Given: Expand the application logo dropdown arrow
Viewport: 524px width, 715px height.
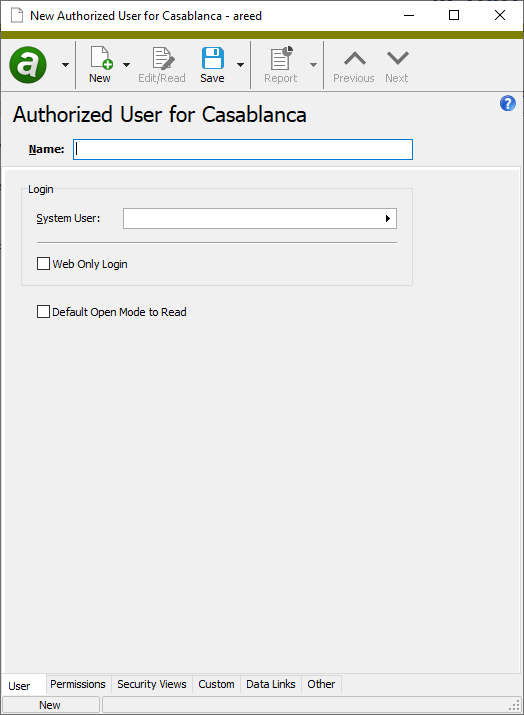Looking at the screenshot, I should pos(66,65).
